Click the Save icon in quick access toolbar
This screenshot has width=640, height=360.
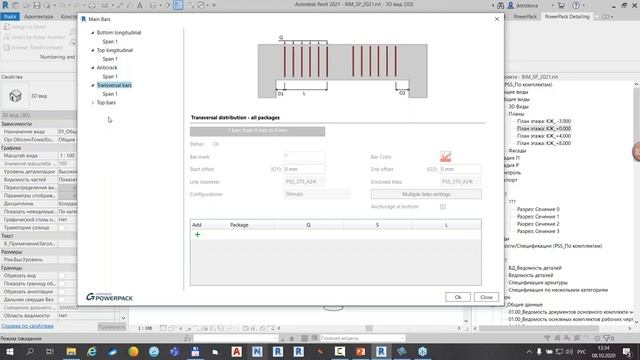click(37, 5)
